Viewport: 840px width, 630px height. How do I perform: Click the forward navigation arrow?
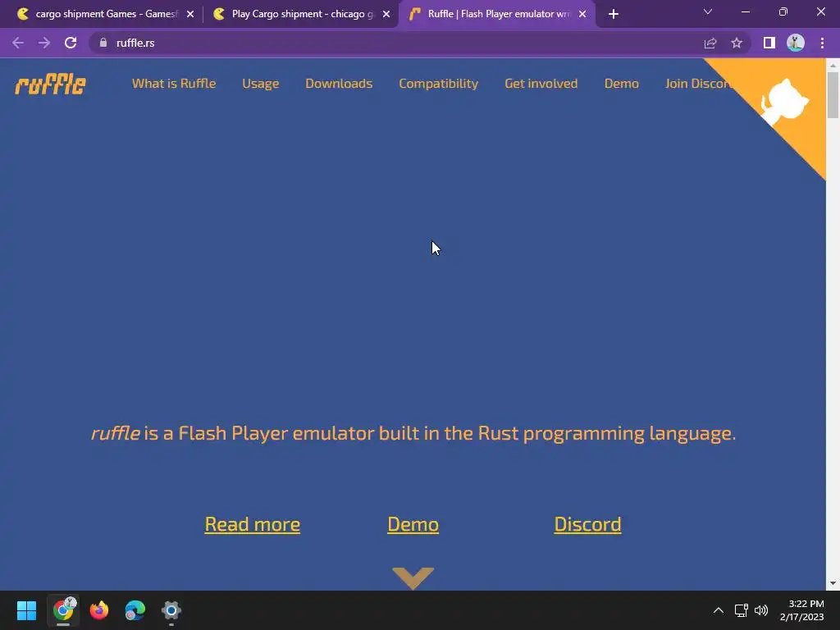(x=44, y=43)
